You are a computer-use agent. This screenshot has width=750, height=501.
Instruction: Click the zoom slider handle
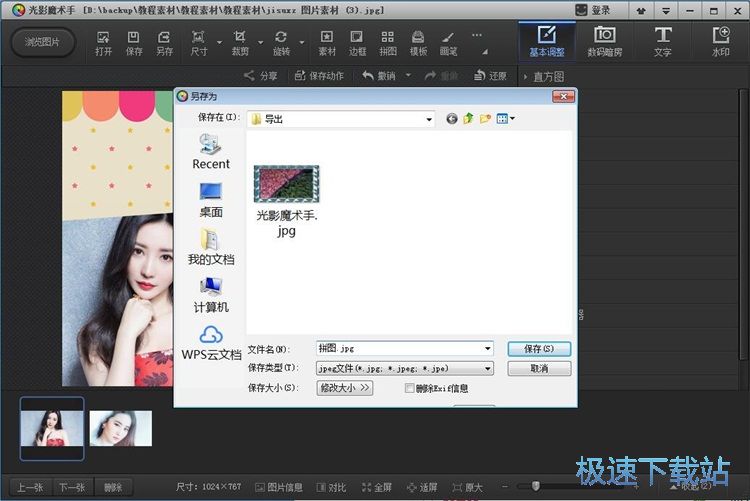536,486
